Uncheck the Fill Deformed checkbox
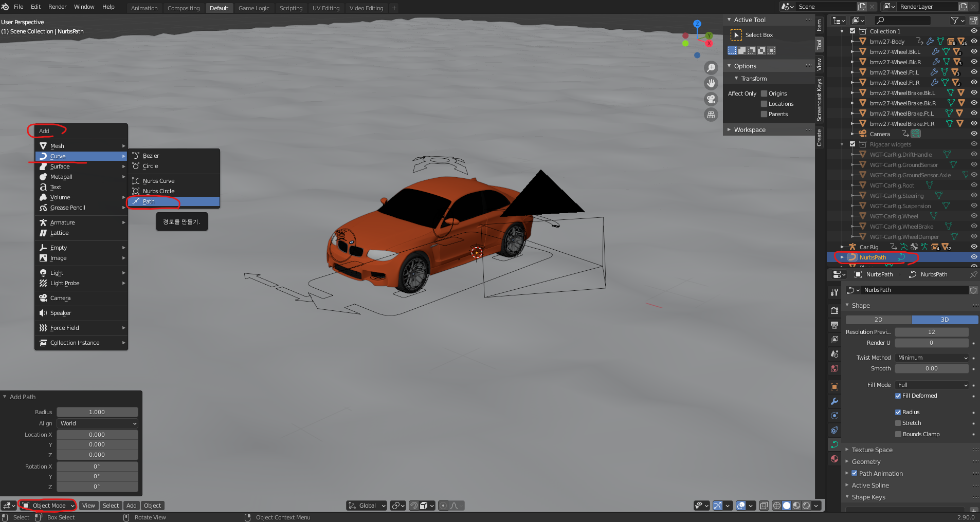 (898, 396)
